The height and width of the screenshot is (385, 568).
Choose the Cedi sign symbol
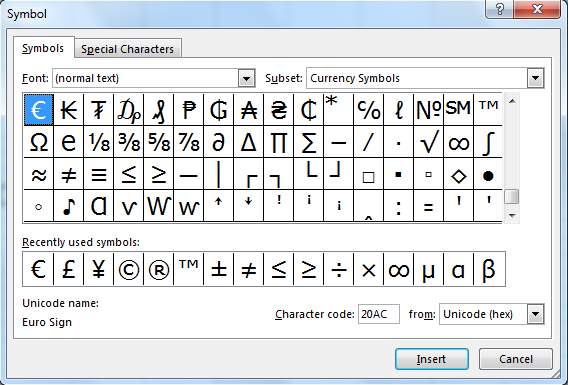pos(309,110)
